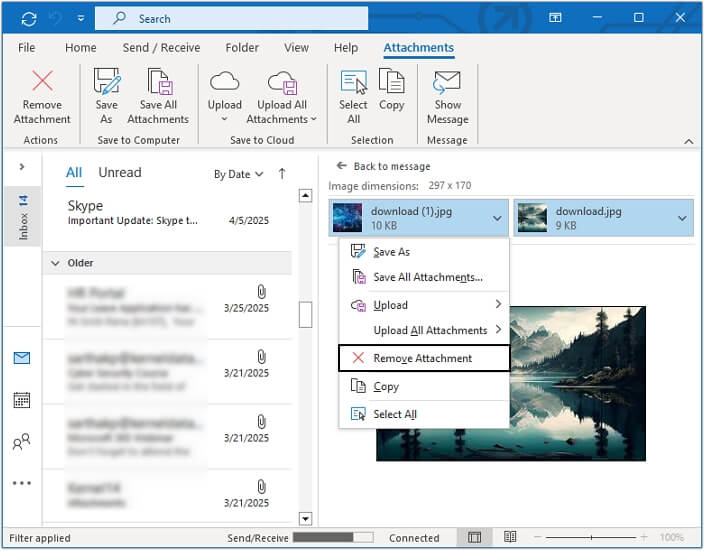Open the By Date sort dropdown
Viewport: 705px width, 551px height.
(x=238, y=174)
